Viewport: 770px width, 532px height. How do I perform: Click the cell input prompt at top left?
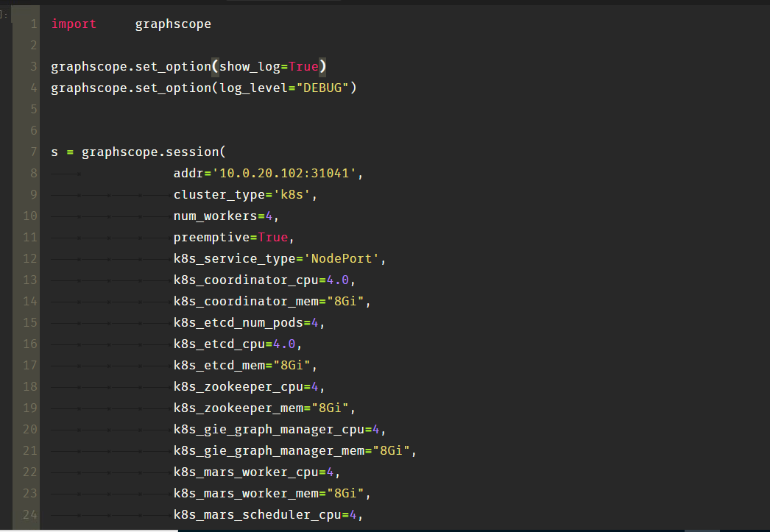(4, 13)
